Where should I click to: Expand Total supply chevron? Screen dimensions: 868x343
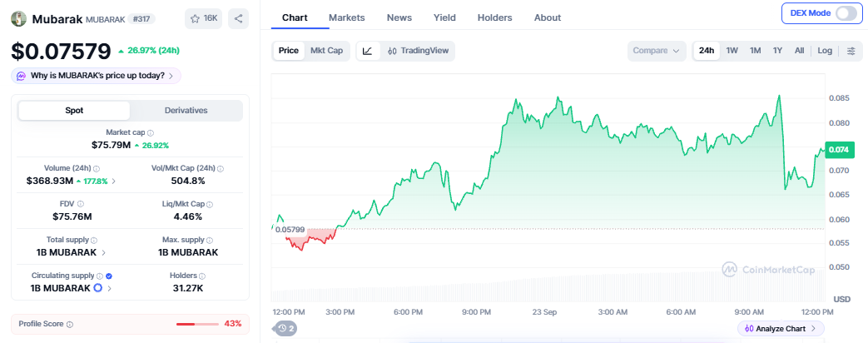103,253
